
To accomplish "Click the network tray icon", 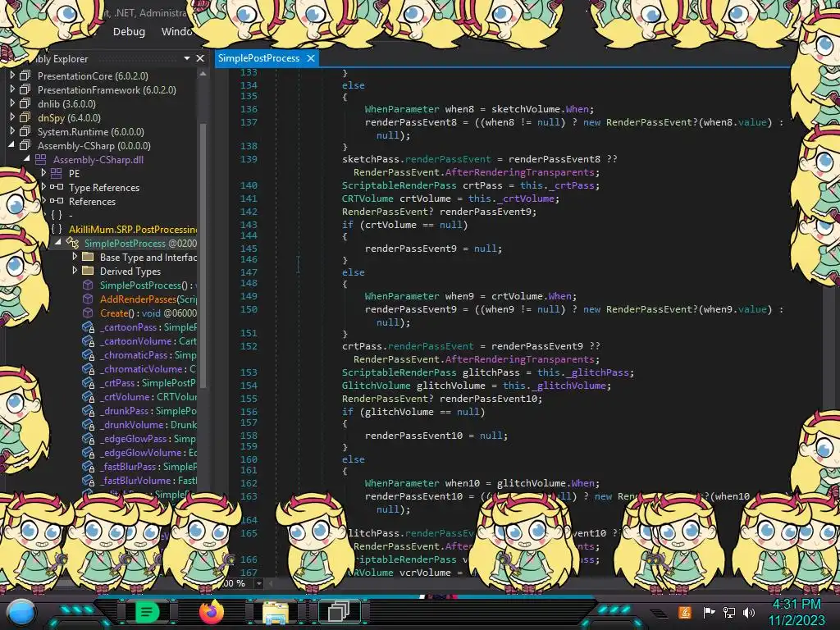I will (729, 612).
